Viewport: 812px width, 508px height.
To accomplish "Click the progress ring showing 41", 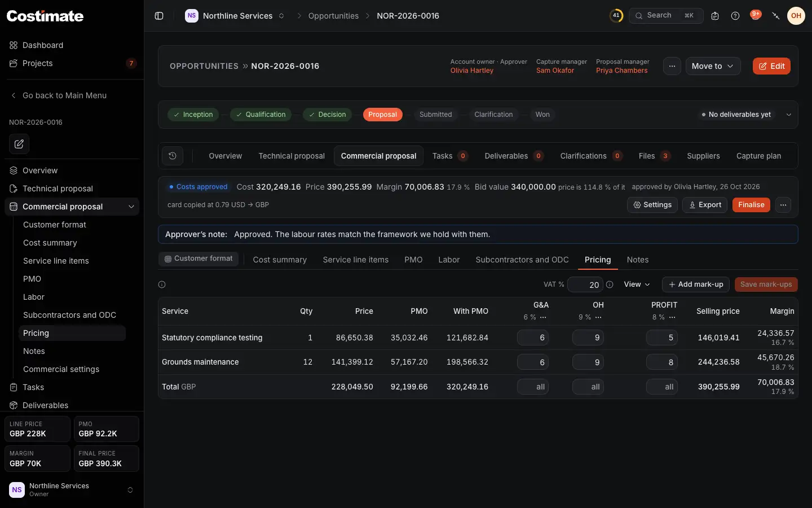I will click(616, 16).
